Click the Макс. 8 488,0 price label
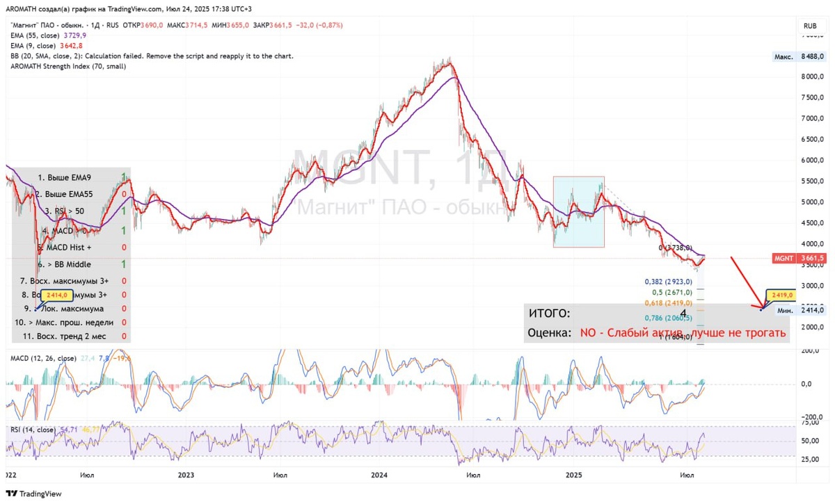Viewport: 835px width, 504px height. click(x=799, y=56)
